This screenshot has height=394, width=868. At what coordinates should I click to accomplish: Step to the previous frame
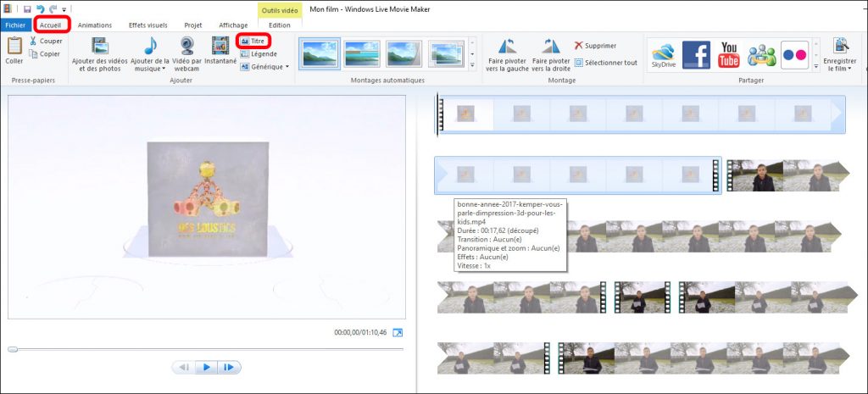coord(185,367)
